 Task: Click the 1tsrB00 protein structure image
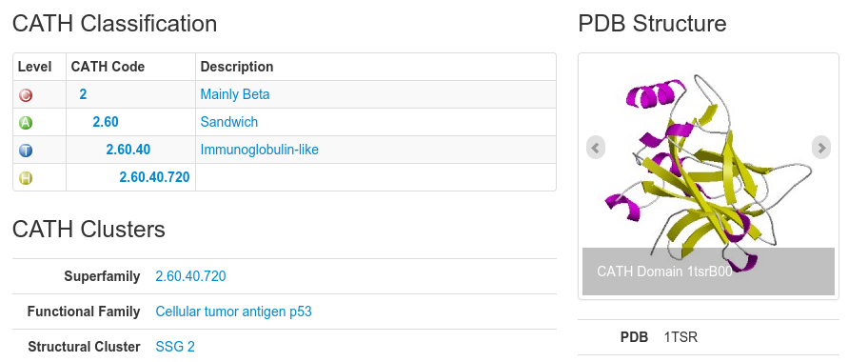(708, 161)
